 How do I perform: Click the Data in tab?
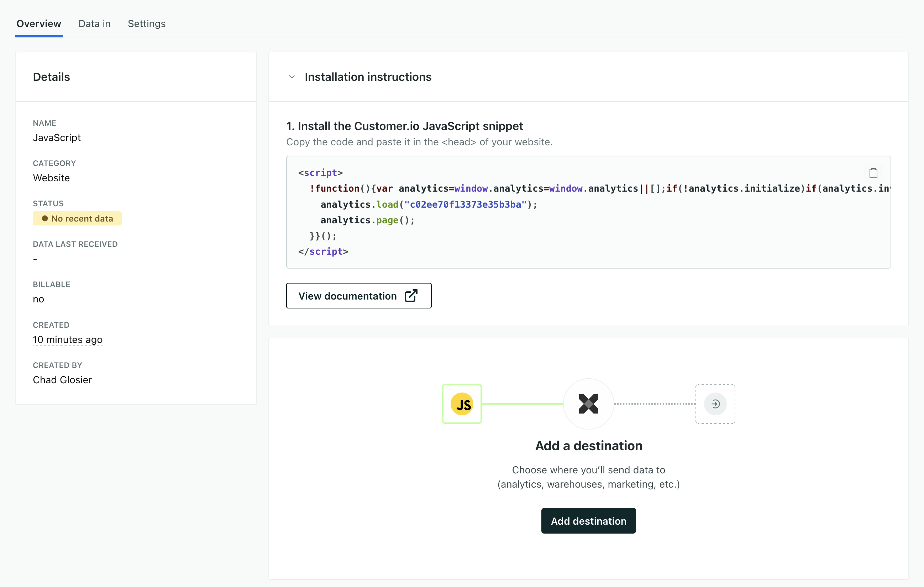(94, 23)
